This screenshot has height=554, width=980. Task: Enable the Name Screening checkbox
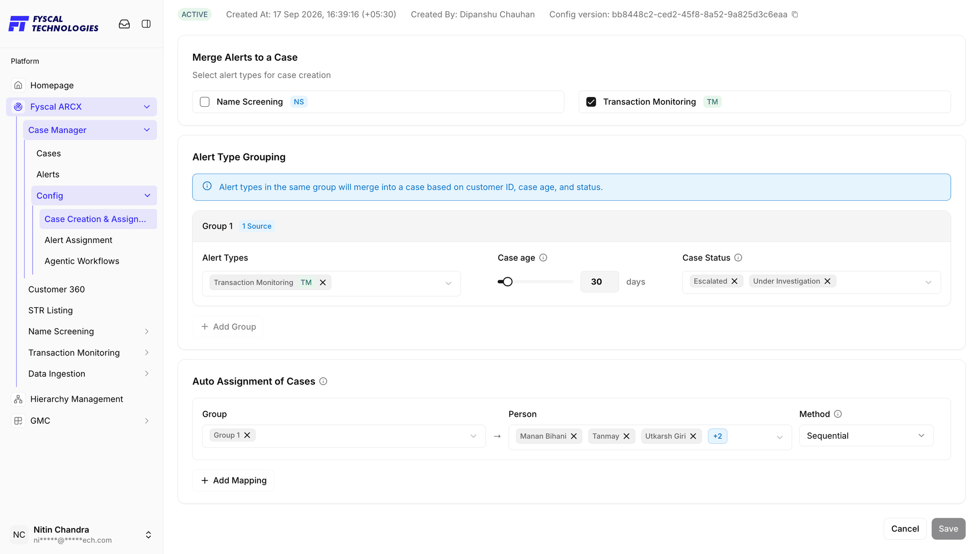pyautogui.click(x=205, y=102)
